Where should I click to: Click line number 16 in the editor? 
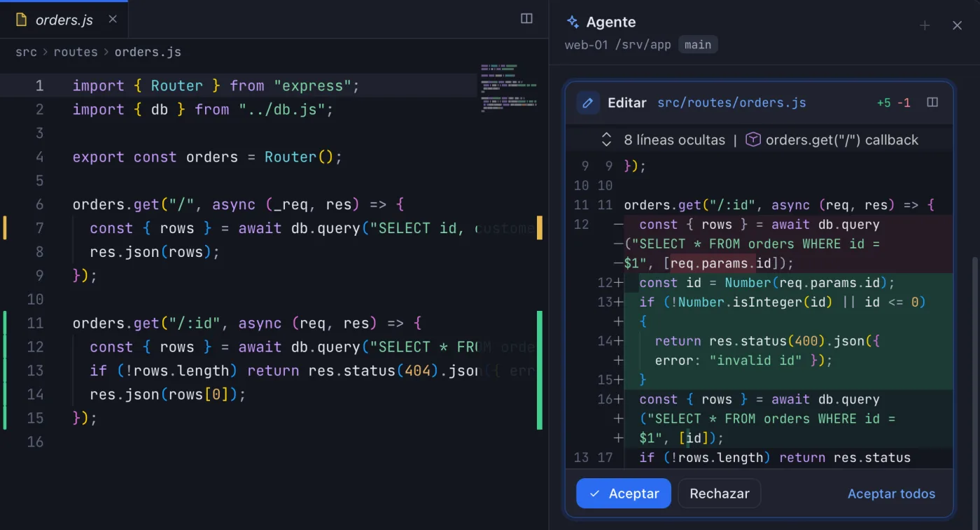[35, 442]
